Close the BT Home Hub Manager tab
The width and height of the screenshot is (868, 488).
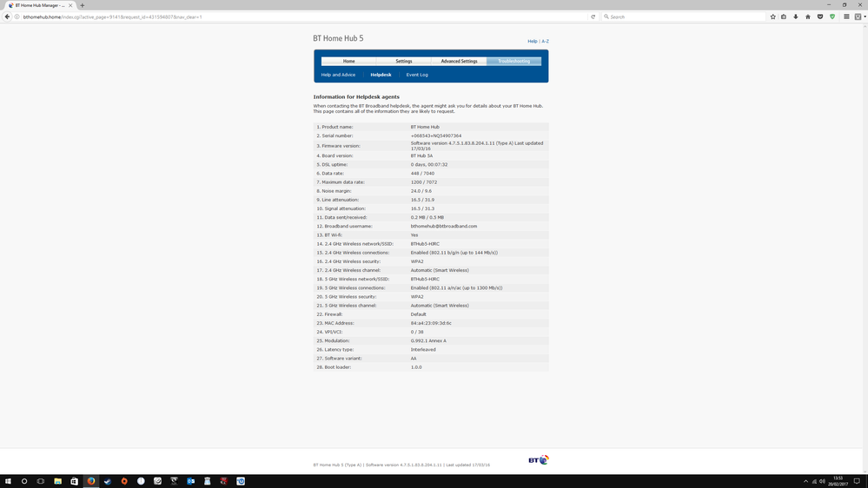tap(70, 5)
